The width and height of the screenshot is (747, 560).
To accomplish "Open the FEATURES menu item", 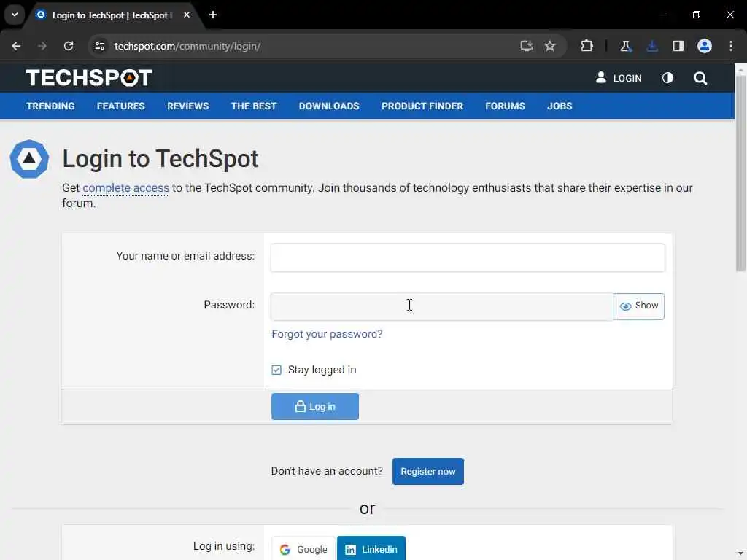I will point(120,106).
